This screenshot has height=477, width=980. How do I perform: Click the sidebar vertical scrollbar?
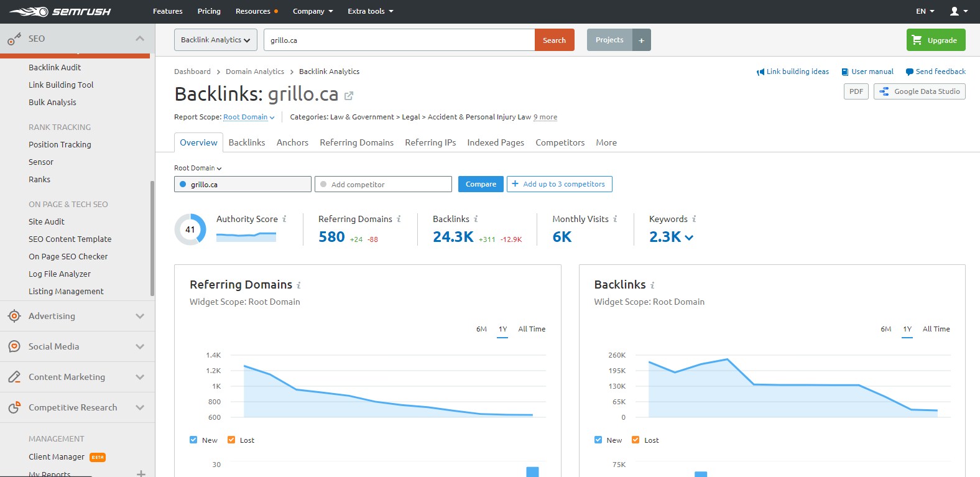click(x=152, y=238)
